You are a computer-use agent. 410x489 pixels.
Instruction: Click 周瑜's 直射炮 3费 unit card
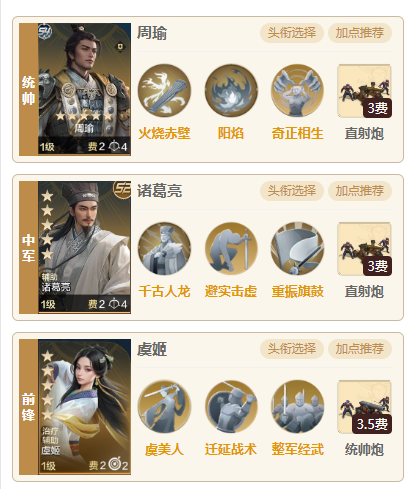coord(364,91)
